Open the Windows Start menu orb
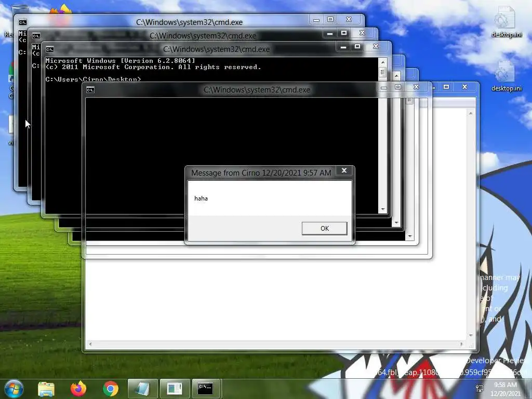This screenshot has height=399, width=532. 14,389
